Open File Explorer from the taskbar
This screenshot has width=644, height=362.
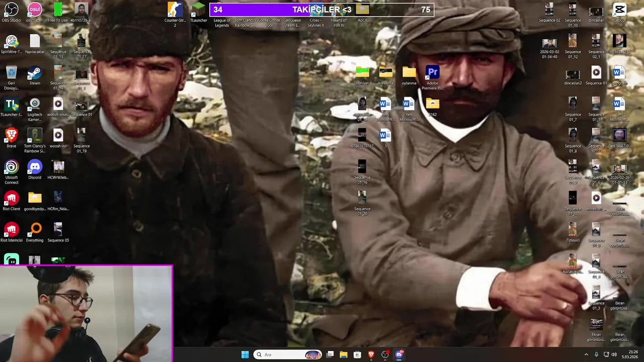344,354
